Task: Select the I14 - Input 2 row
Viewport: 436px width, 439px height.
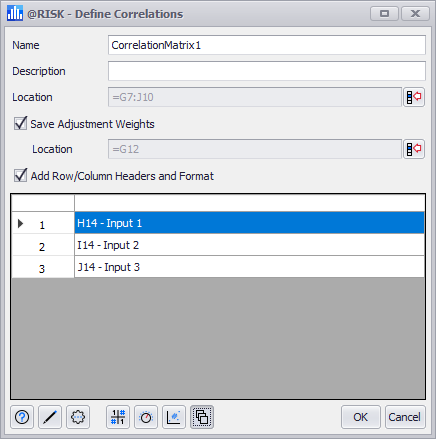Action: 249,245
